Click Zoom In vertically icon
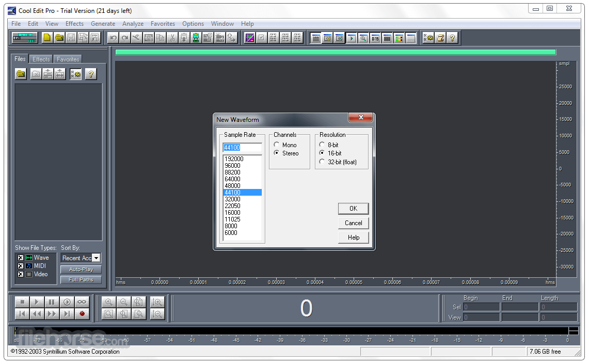The width and height of the screenshot is (589, 364). (x=157, y=302)
